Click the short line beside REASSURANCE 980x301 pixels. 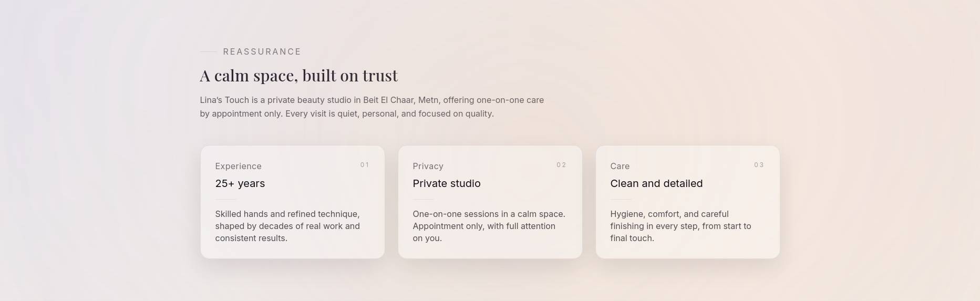click(208, 51)
